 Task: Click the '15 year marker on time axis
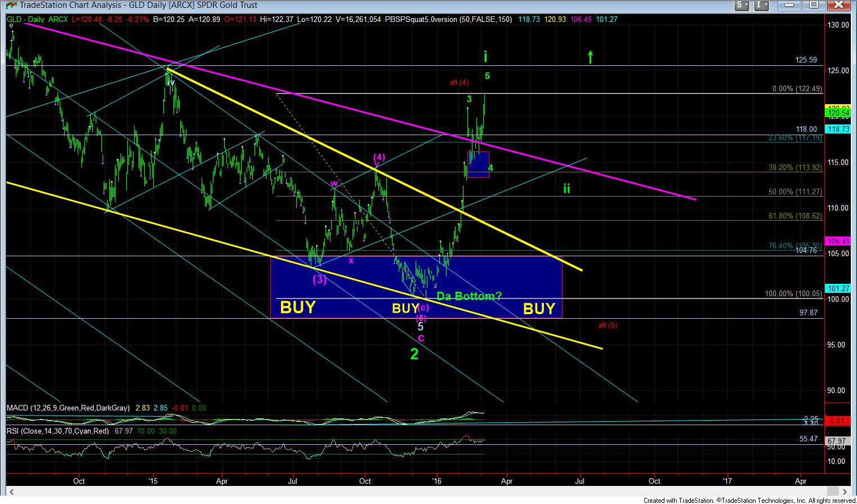153,481
